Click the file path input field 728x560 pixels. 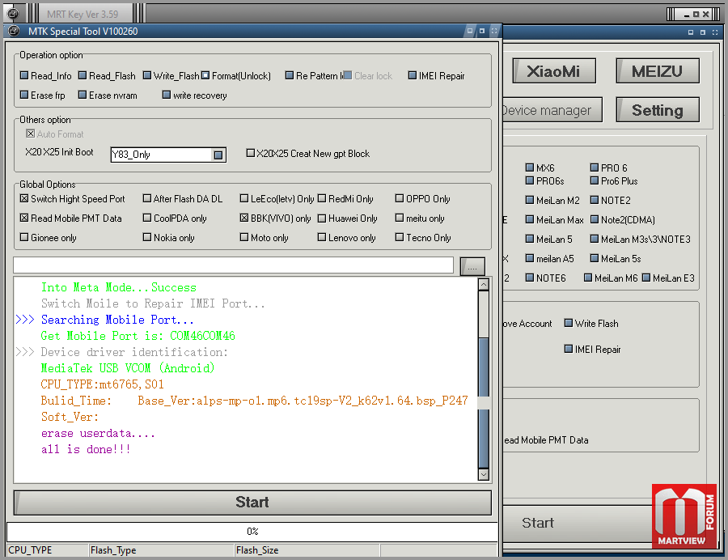[233, 265]
